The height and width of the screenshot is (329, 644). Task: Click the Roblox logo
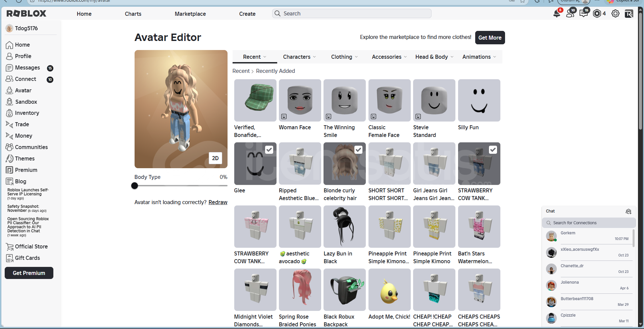(x=27, y=13)
